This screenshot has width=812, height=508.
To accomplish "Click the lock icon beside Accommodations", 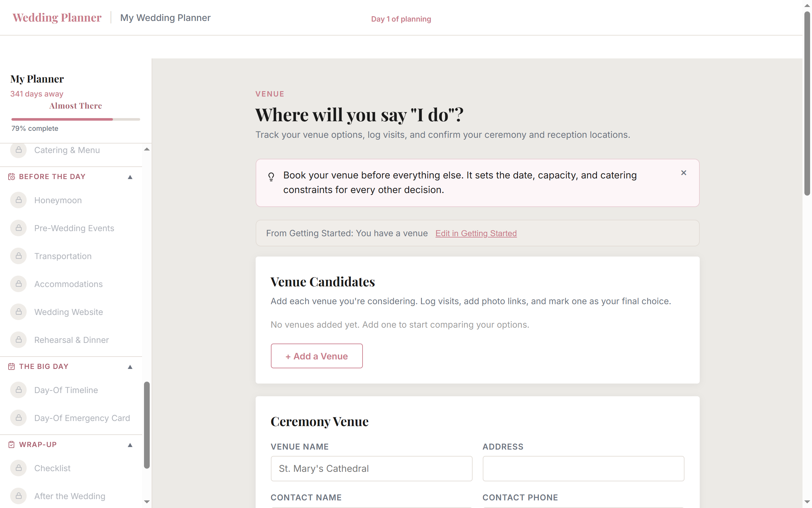I will (x=18, y=284).
